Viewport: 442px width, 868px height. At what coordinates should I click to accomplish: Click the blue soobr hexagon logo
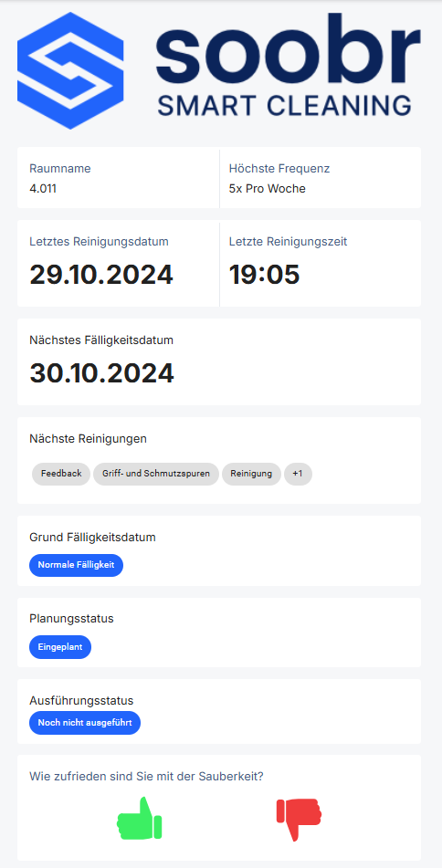[x=70, y=70]
